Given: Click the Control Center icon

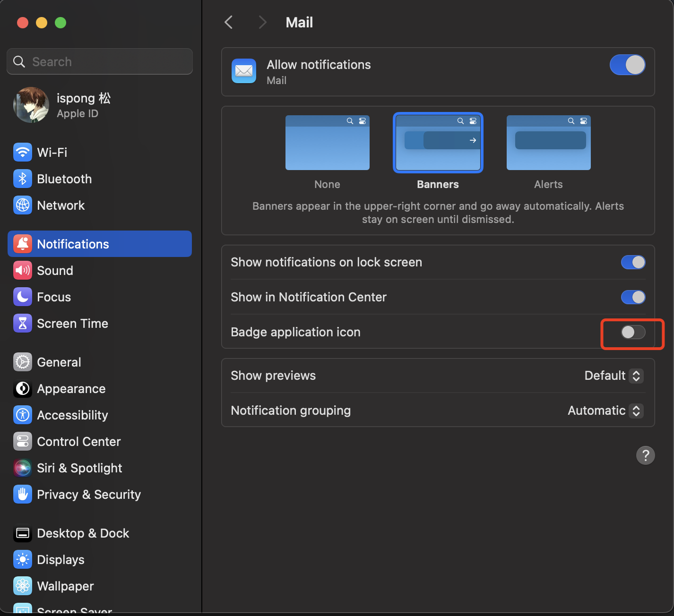Looking at the screenshot, I should pyautogui.click(x=23, y=441).
